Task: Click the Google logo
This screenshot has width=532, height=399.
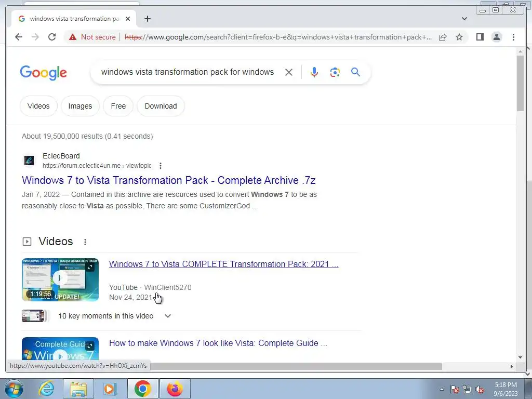Action: (x=44, y=73)
